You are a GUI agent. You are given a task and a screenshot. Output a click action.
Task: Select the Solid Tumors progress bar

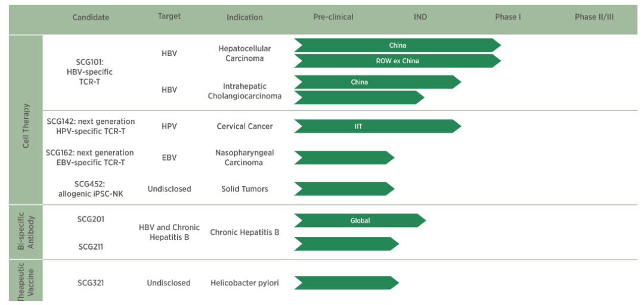click(x=343, y=189)
